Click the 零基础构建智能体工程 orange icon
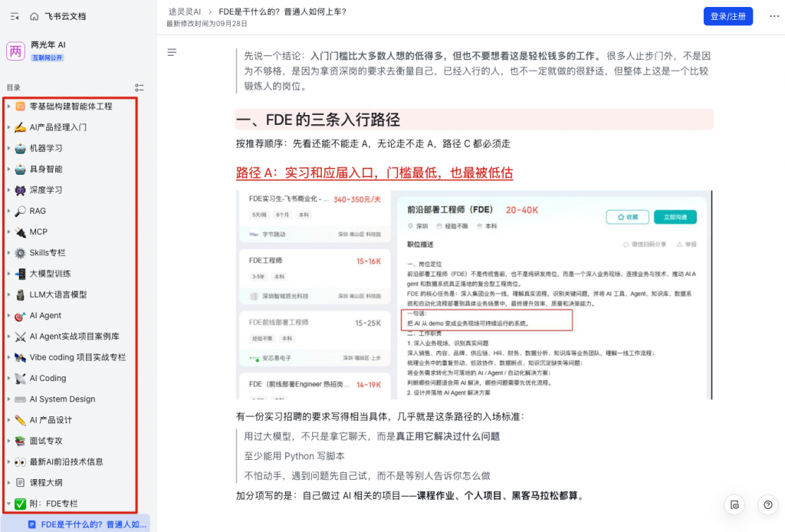Viewport: 785px width, 532px height. click(20, 106)
